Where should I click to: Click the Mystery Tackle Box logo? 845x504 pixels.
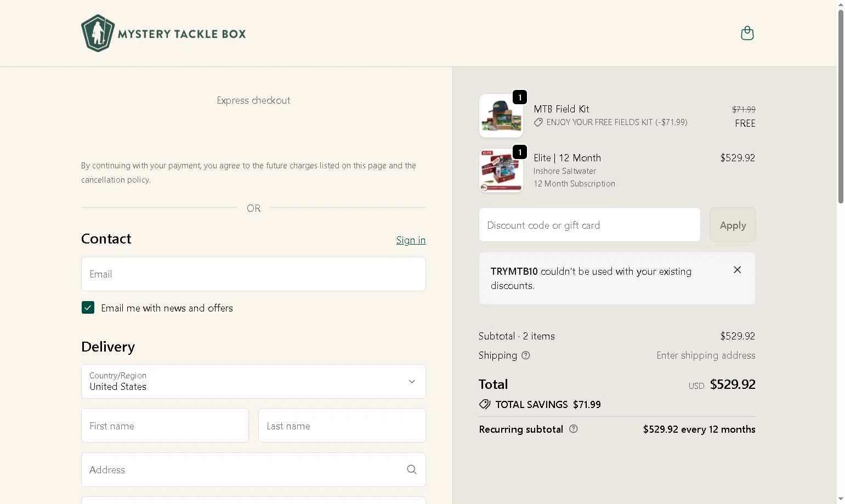point(163,33)
